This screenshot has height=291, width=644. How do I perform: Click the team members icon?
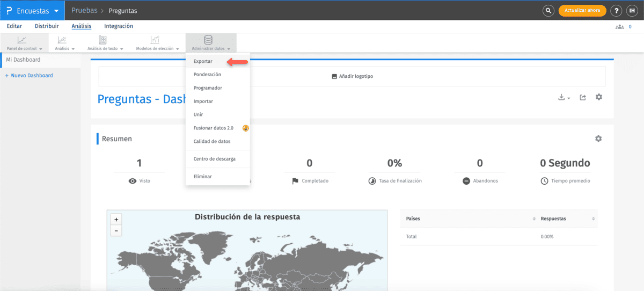(x=620, y=26)
